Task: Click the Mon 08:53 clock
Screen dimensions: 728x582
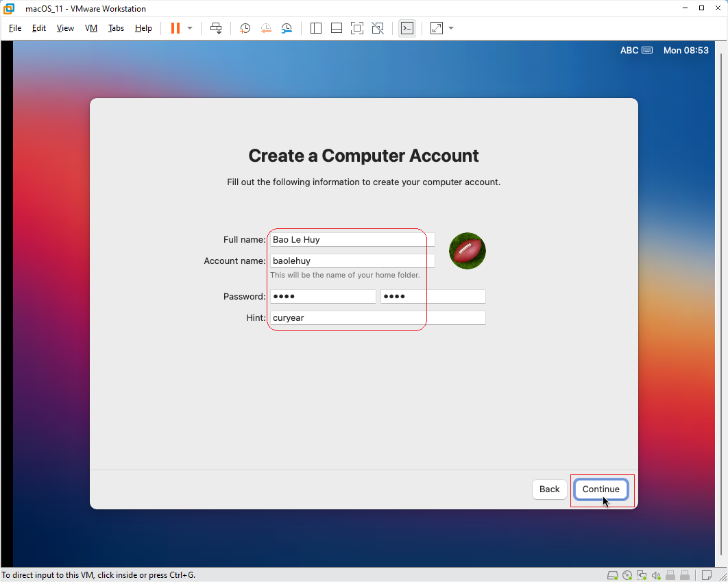Action: tap(686, 50)
